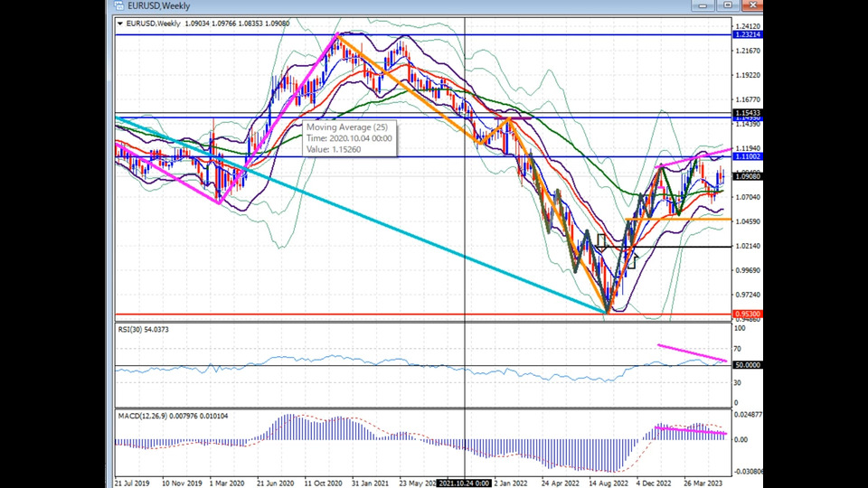
Task: Click tooltip line 'Value: 1.15260'
Action: pos(334,149)
